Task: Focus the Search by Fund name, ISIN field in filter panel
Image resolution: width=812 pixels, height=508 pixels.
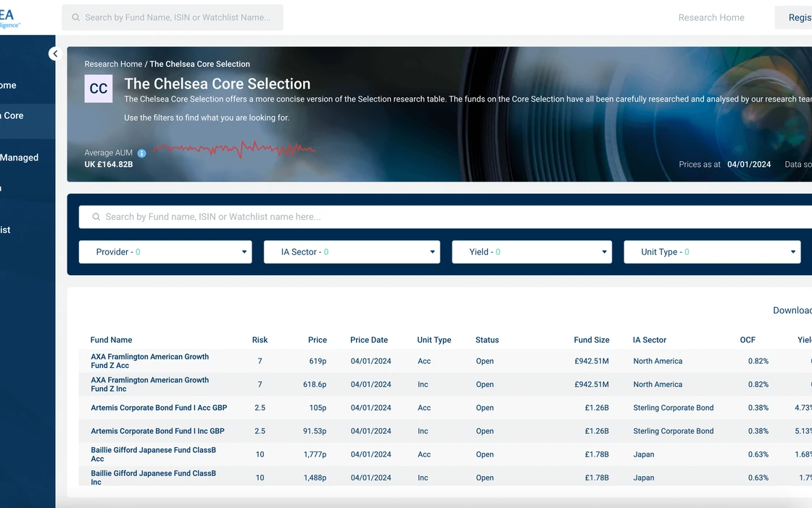Action: [x=445, y=217]
